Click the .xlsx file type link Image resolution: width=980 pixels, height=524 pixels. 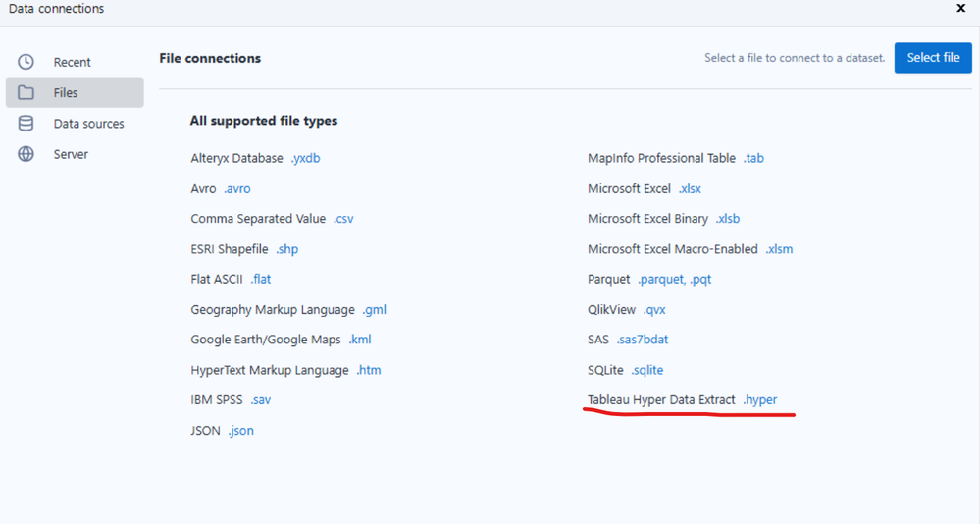pos(690,188)
